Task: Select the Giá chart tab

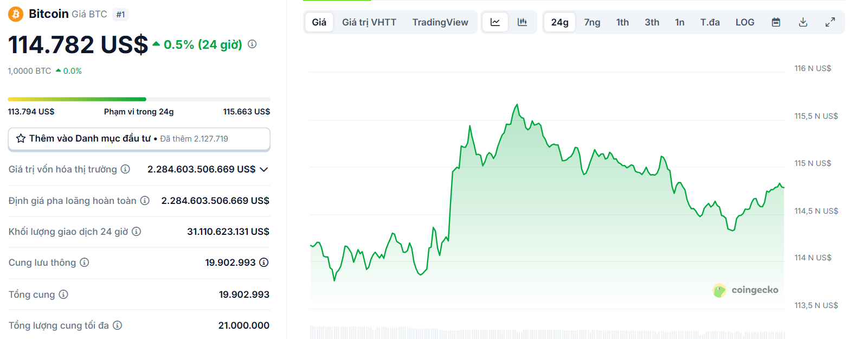Action: (x=319, y=22)
